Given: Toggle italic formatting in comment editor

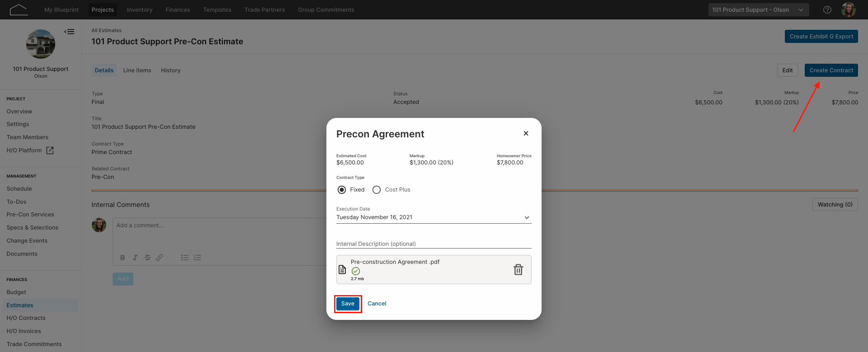Looking at the screenshot, I should (x=135, y=258).
